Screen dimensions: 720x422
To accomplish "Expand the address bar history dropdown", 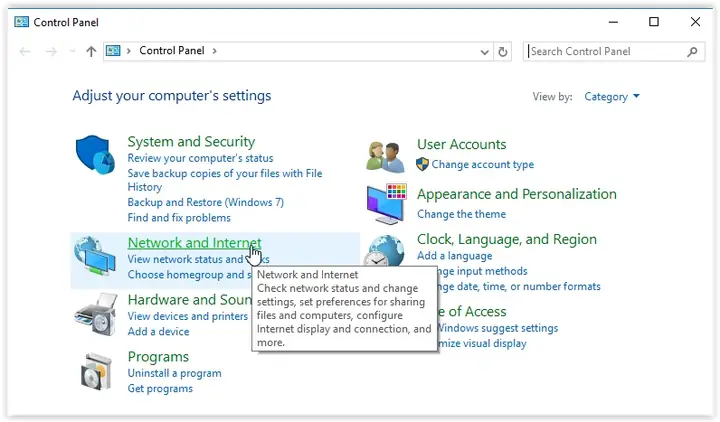I will tap(484, 52).
